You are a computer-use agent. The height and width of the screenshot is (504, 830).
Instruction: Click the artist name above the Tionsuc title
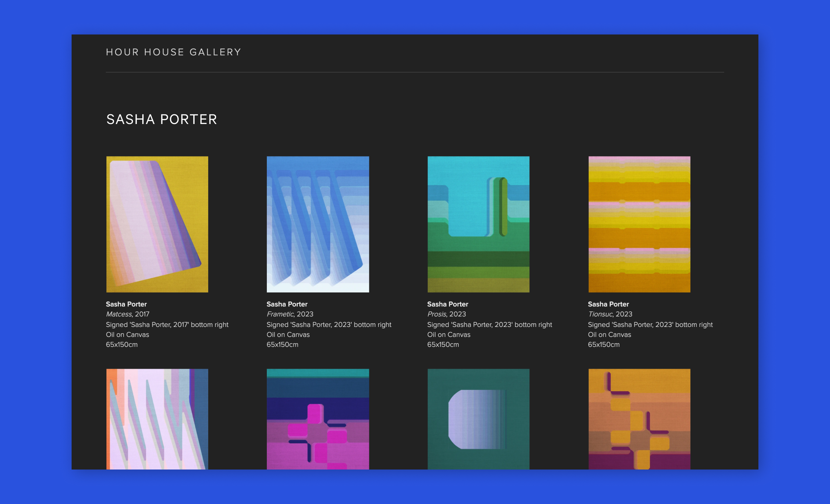click(x=608, y=304)
